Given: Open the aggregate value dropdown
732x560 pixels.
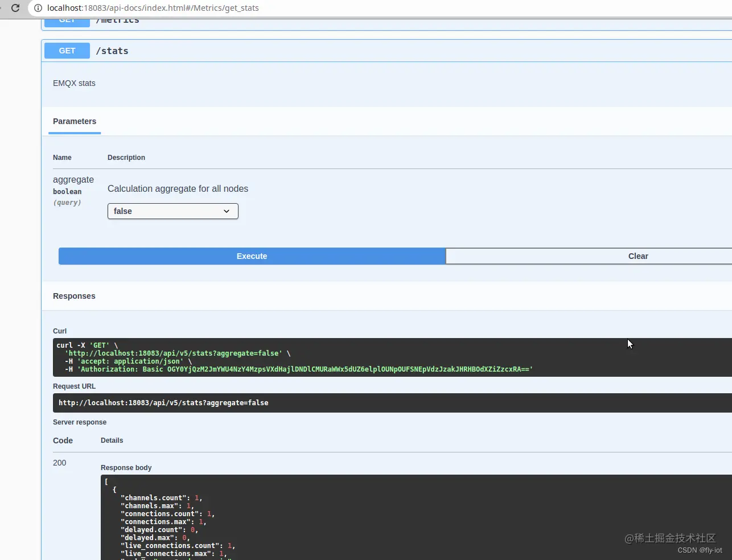Looking at the screenshot, I should 173,211.
